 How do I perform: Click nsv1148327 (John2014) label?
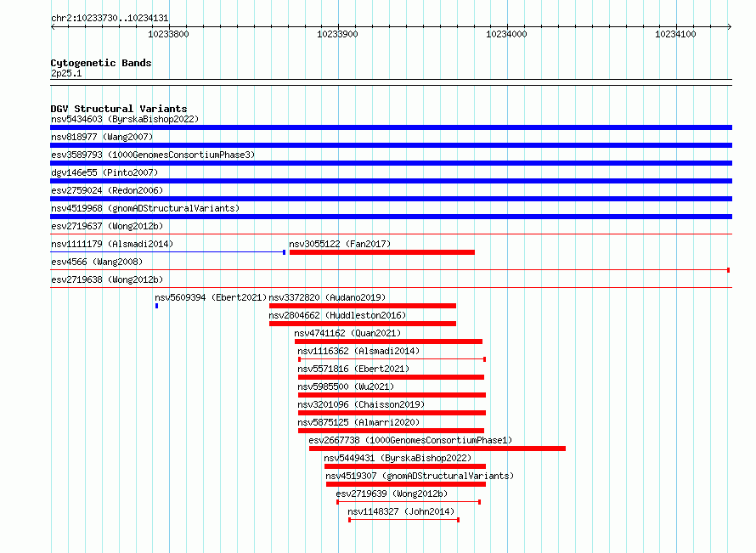click(x=401, y=511)
